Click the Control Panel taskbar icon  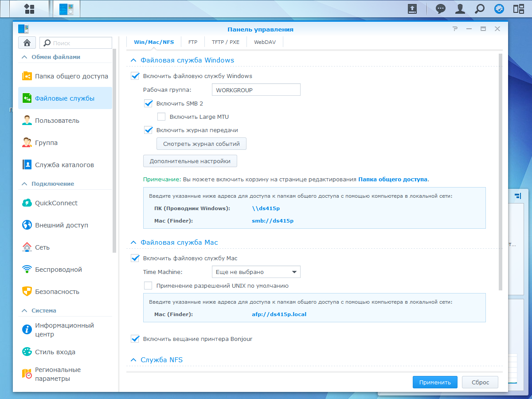pyautogui.click(x=66, y=8)
